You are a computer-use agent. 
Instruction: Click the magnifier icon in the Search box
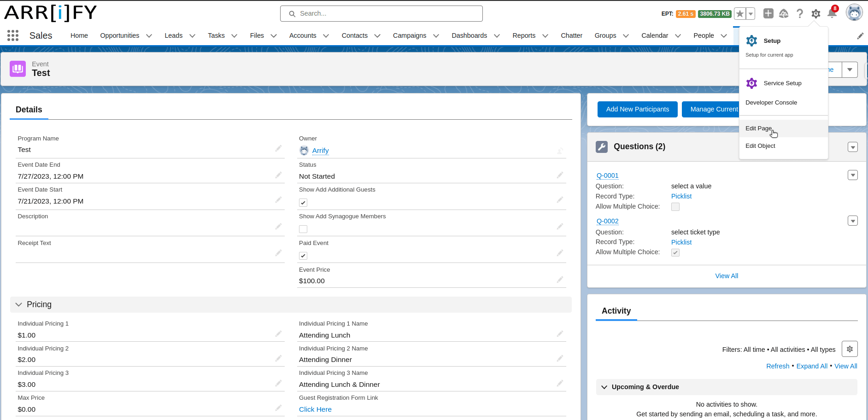click(292, 13)
